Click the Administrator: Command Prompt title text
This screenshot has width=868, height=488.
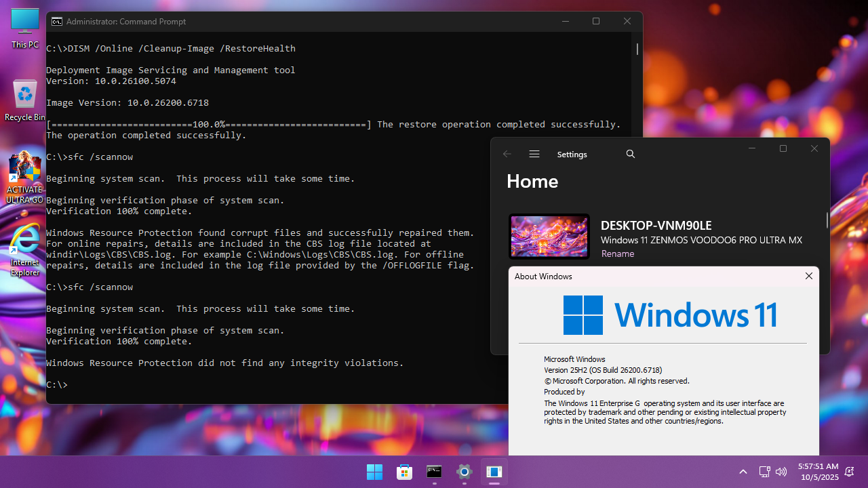[x=126, y=22]
